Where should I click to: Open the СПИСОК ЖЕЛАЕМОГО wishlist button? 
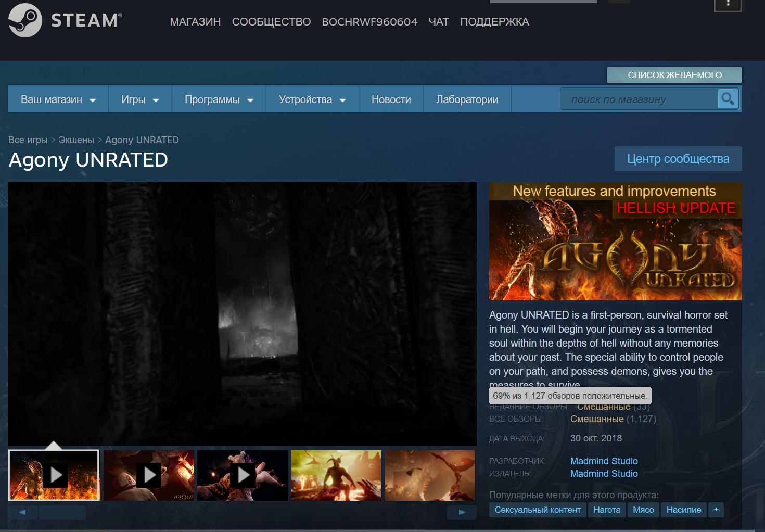[674, 75]
